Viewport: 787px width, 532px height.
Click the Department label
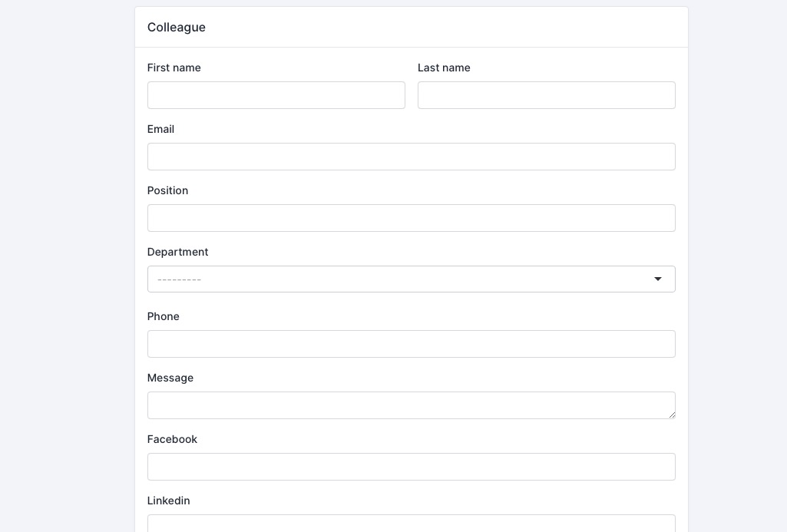(177, 252)
